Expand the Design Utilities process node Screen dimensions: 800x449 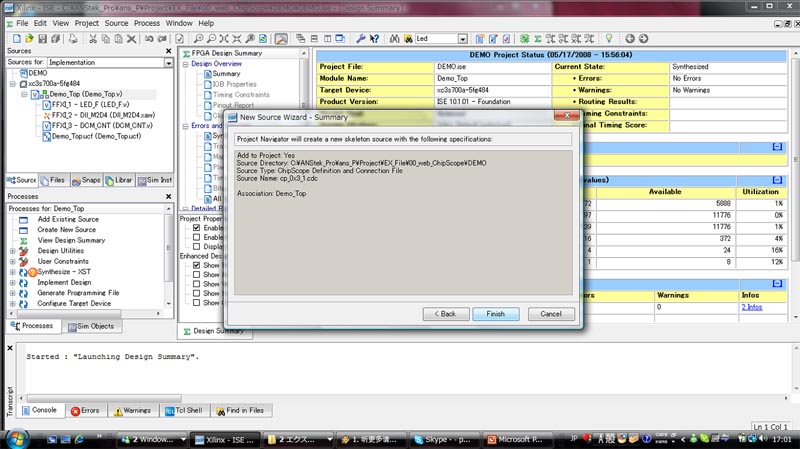click(13, 251)
